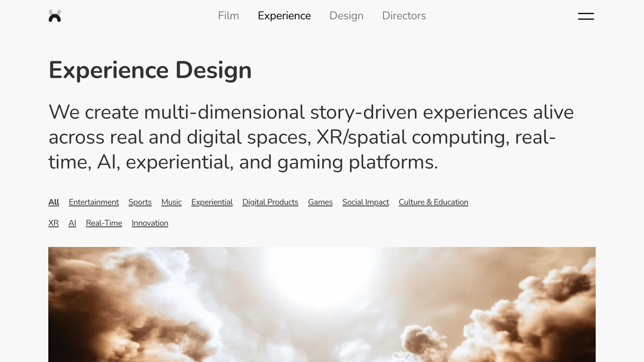
Task: Choose the Digital Products filter
Action: click(270, 202)
